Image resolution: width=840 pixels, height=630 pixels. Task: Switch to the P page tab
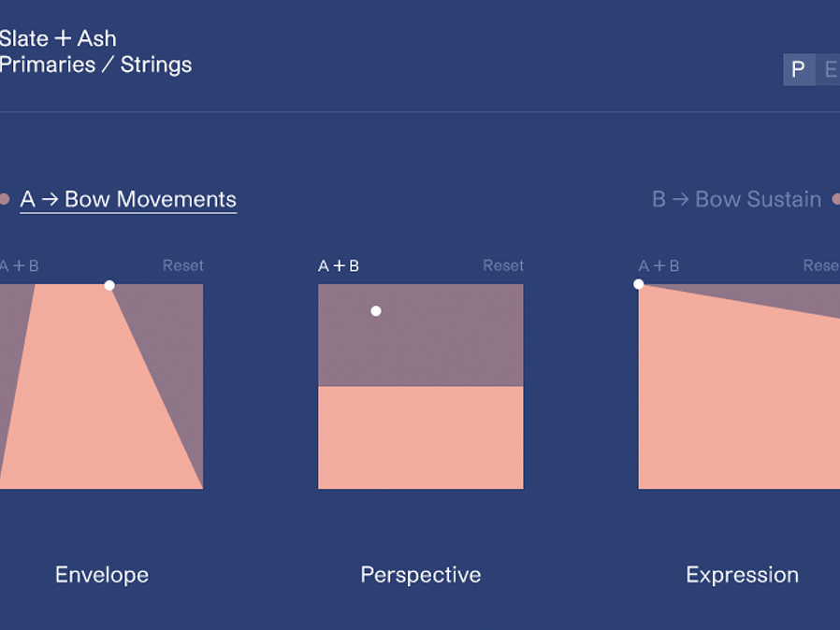click(798, 69)
